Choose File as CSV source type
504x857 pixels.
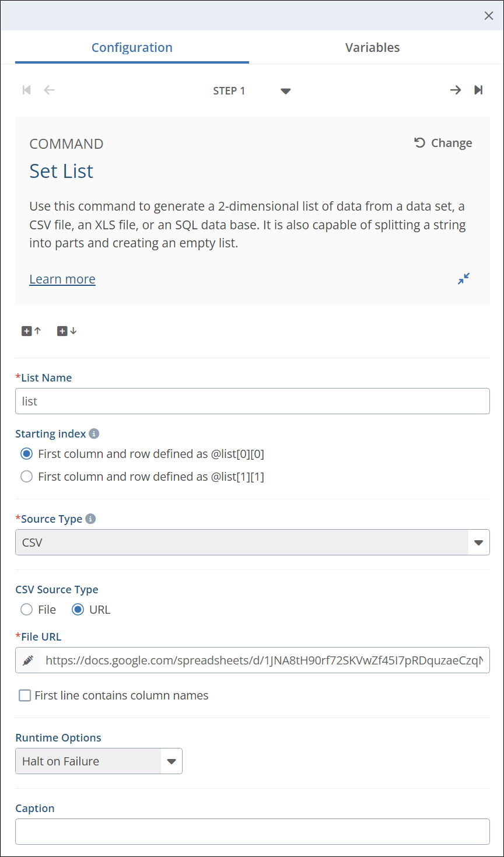(x=26, y=610)
